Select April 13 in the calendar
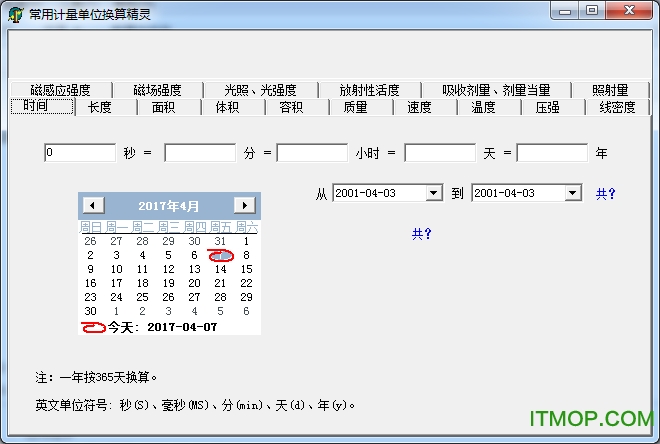Image resolution: width=660 pixels, height=444 pixels. click(194, 269)
